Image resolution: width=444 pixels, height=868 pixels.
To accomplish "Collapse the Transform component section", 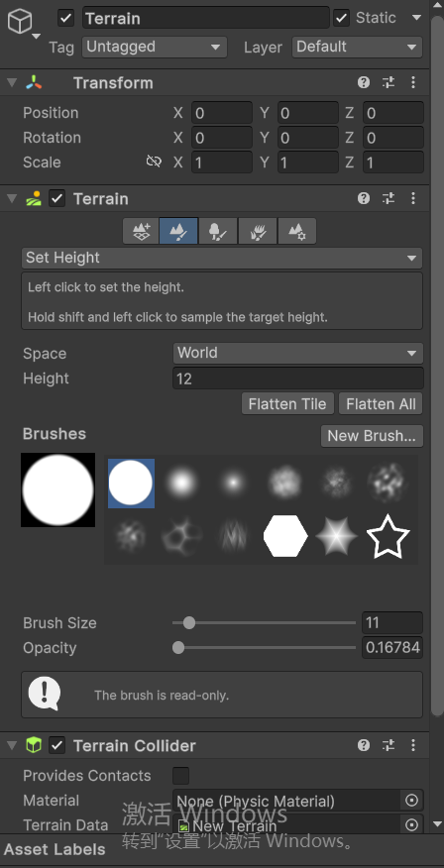I will [x=12, y=83].
